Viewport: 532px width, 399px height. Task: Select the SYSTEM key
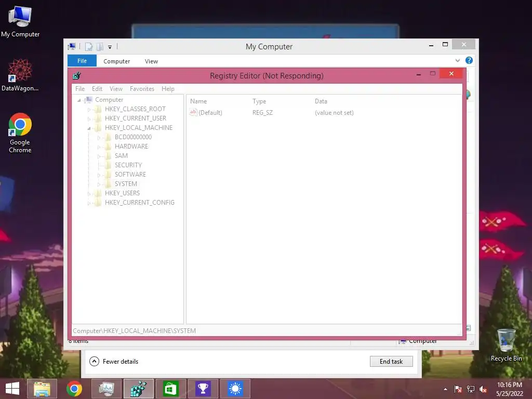pyautogui.click(x=126, y=183)
